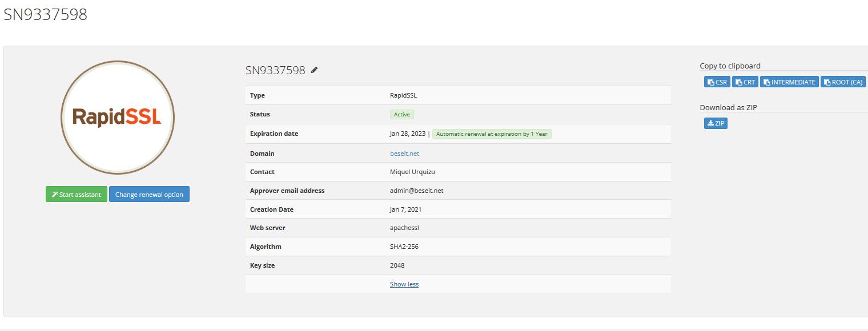Click the RapidSSL logo image
868x331 pixels.
(x=117, y=118)
